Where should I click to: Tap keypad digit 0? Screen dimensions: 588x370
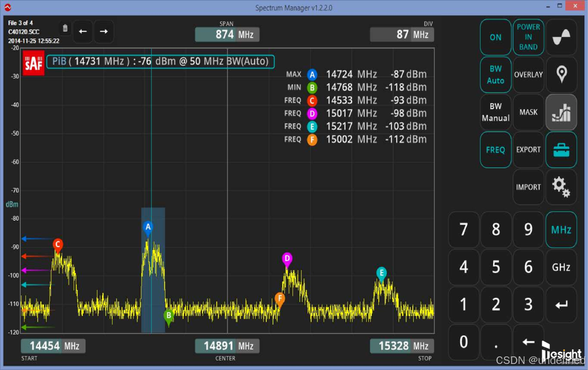point(463,342)
